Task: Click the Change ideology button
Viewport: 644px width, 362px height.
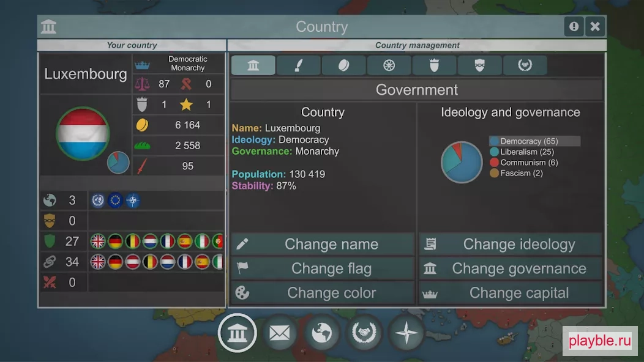Action: click(511, 244)
